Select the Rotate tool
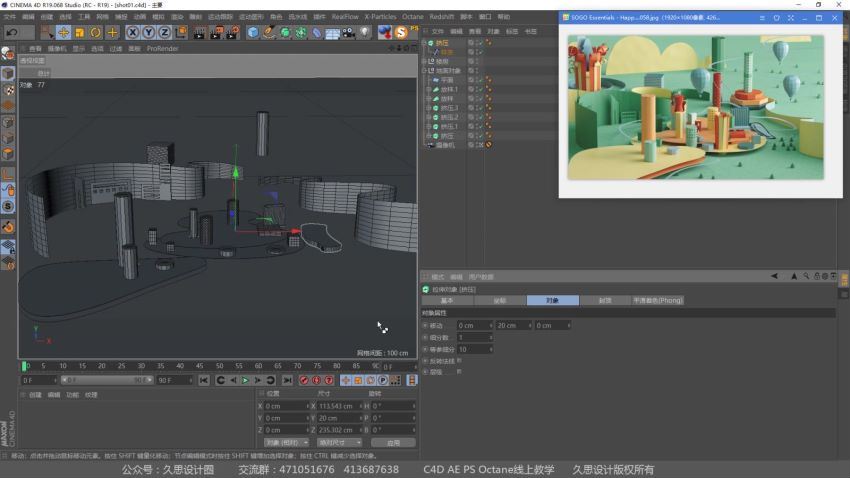The width and height of the screenshot is (850, 478). (x=95, y=33)
